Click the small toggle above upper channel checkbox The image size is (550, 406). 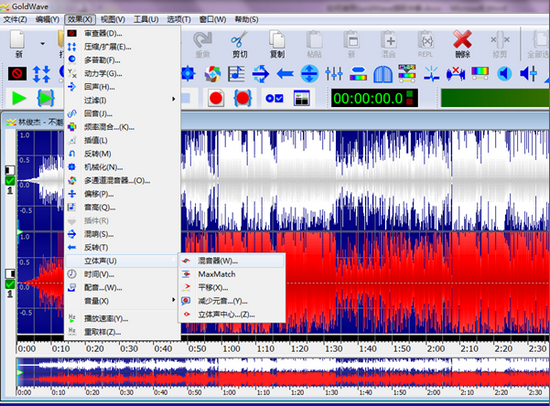[x=10, y=170]
